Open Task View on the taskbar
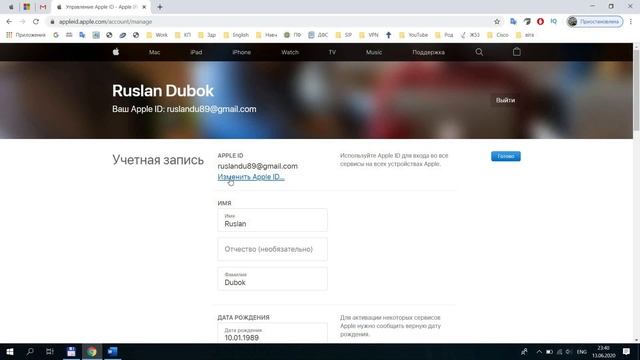This screenshot has height=360, width=640. 50,351
